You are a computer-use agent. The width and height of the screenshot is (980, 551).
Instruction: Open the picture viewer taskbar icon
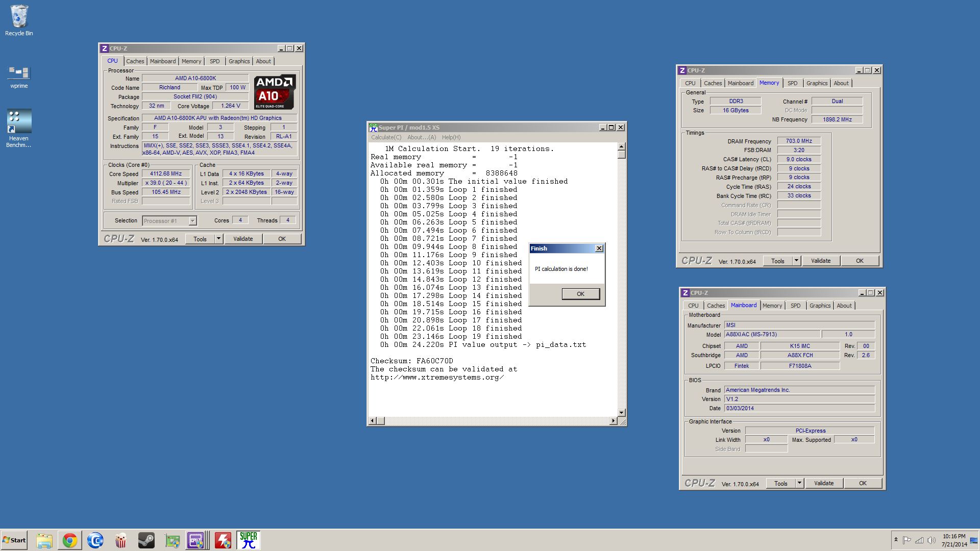pyautogui.click(x=172, y=540)
